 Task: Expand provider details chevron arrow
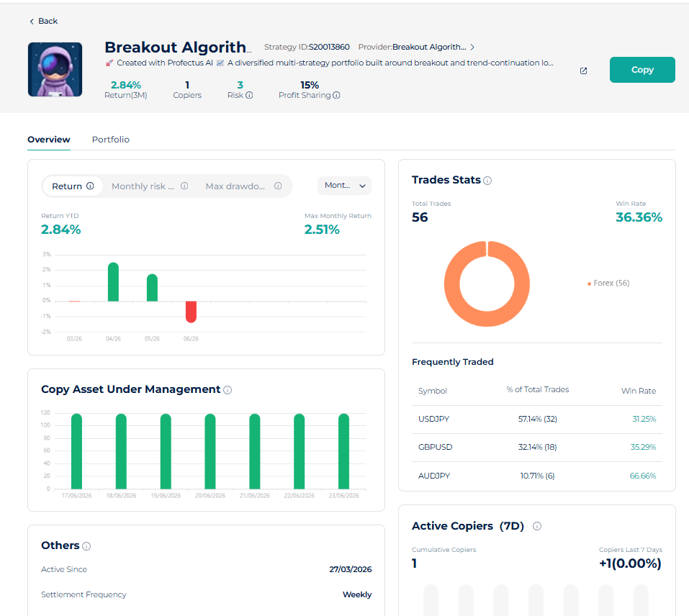click(472, 47)
